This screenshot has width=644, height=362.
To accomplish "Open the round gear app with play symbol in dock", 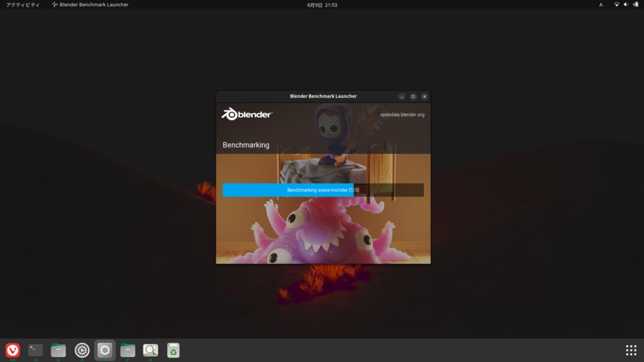I will click(82, 350).
